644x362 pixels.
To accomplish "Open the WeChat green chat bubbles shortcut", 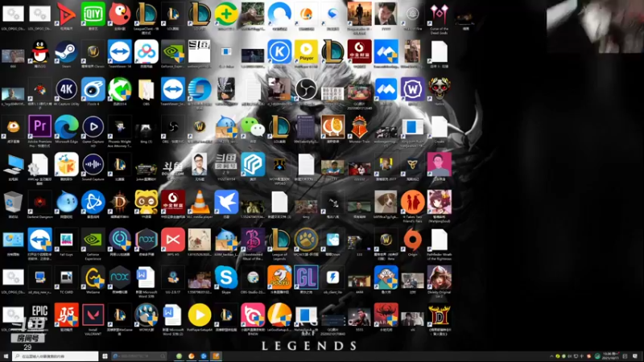I will click(x=253, y=127).
